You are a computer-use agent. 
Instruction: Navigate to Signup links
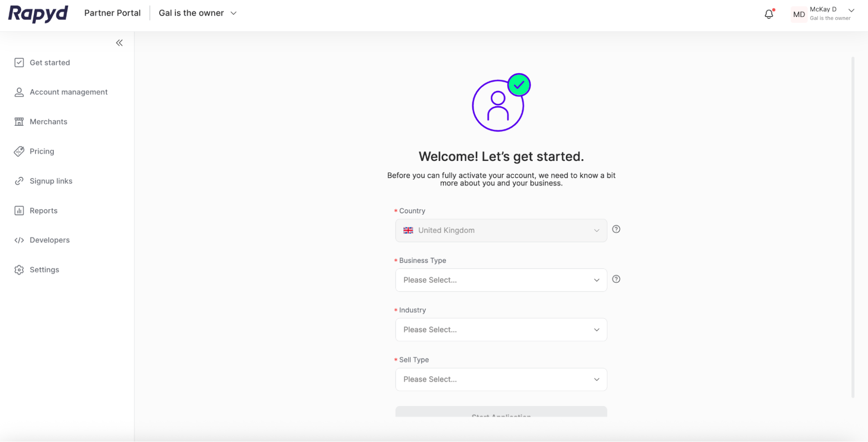(51, 181)
